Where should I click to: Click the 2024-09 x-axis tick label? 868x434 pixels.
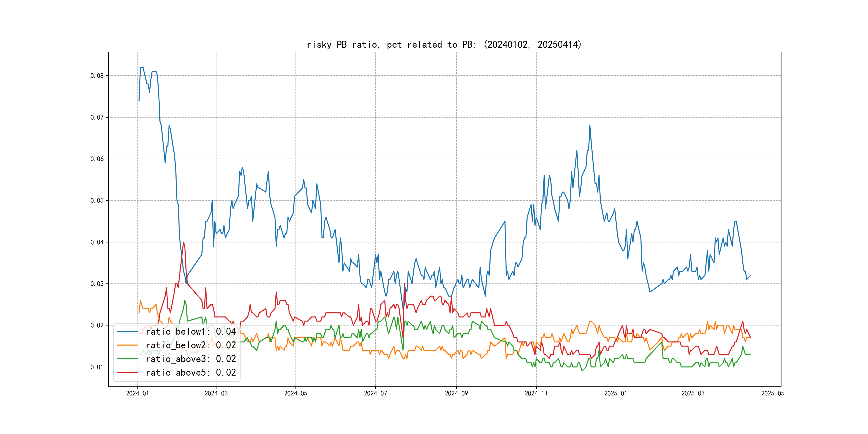click(x=456, y=394)
